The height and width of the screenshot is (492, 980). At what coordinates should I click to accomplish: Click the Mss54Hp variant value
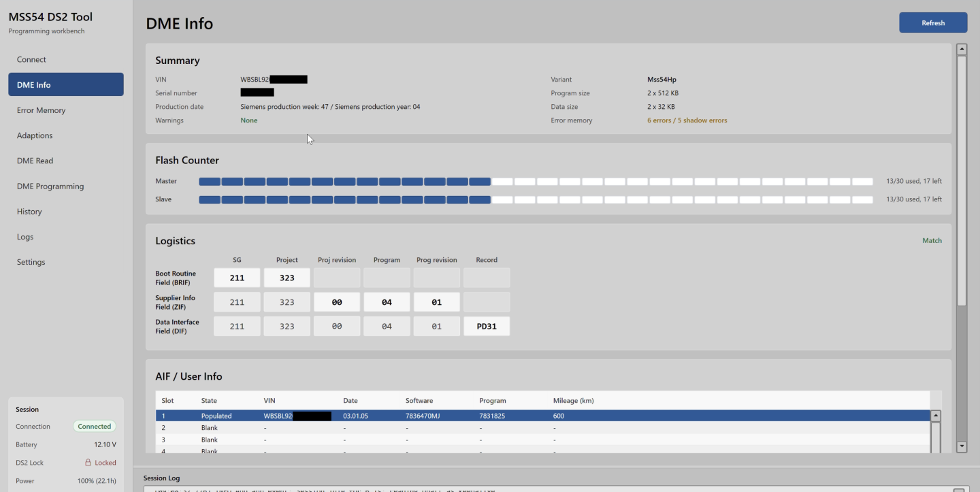coord(661,80)
